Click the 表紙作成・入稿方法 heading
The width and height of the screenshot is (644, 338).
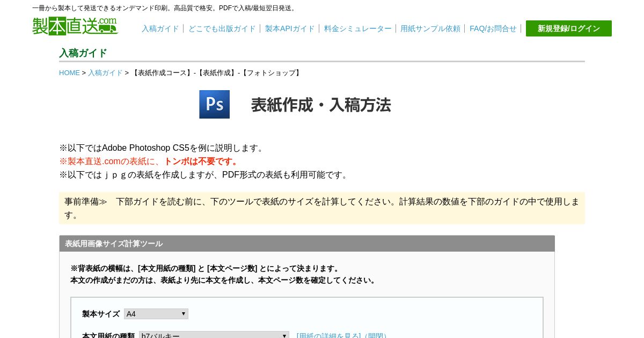(x=321, y=105)
